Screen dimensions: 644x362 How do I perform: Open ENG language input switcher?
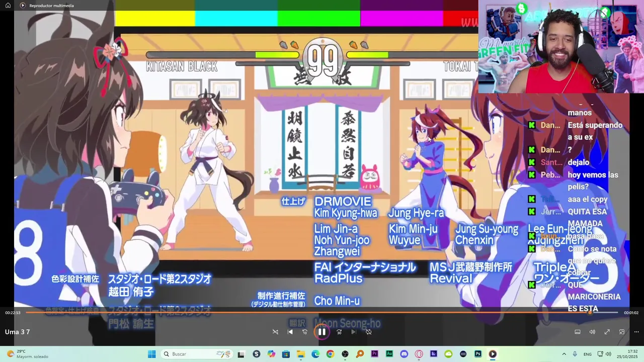click(587, 354)
